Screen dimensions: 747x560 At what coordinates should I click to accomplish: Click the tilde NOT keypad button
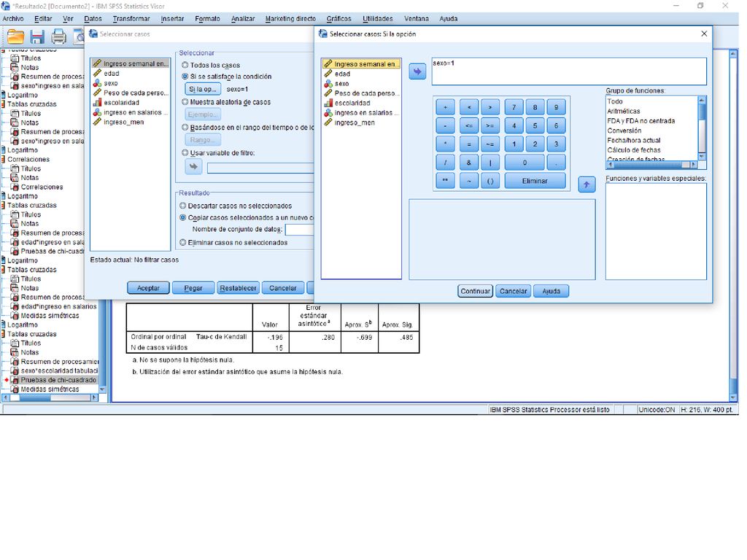[469, 181]
